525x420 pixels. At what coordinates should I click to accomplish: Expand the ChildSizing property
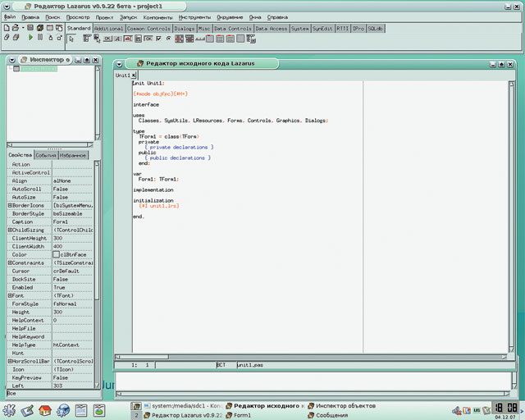point(10,230)
